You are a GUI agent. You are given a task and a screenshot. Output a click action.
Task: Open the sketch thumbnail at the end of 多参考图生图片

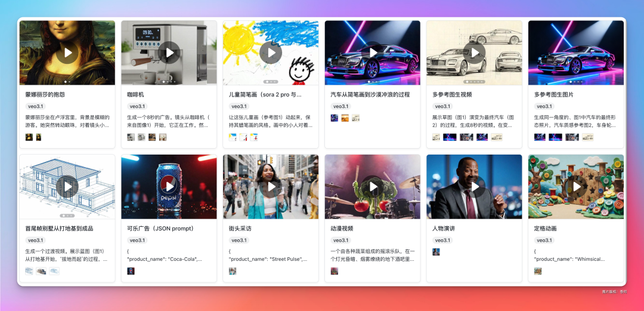588,137
